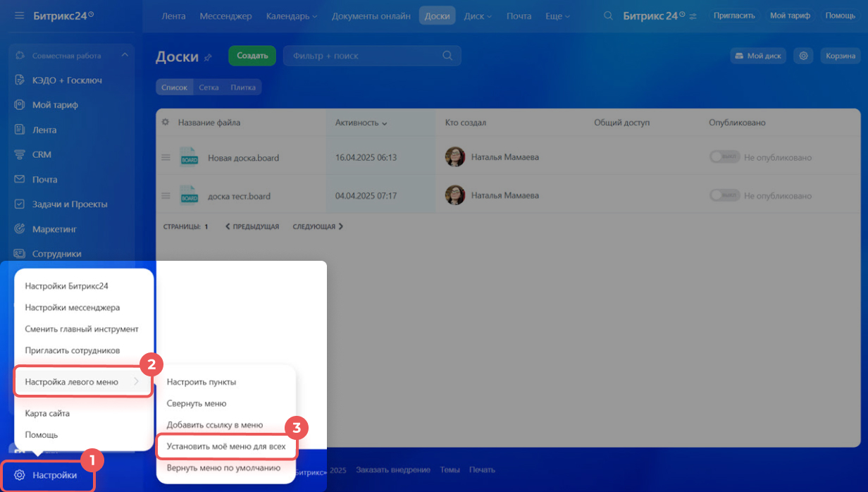Switch to Сетка view
This screenshot has height=492, width=868.
click(x=209, y=87)
